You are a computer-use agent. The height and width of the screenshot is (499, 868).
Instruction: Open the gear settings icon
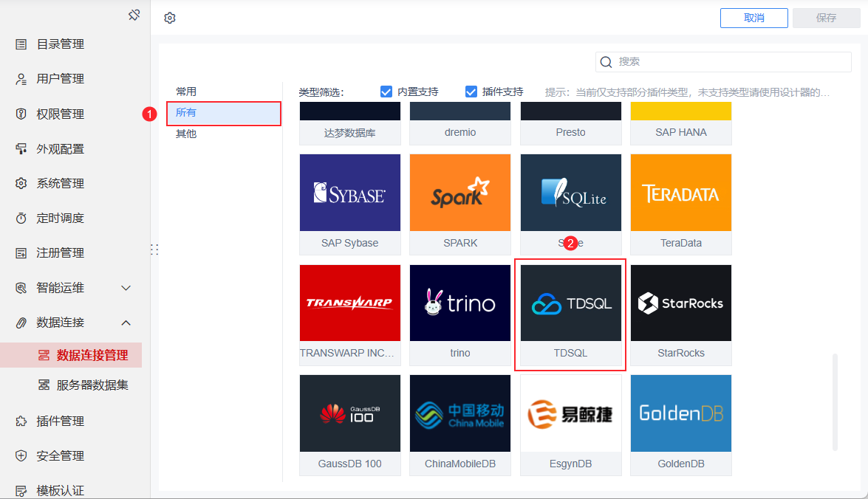tap(170, 18)
